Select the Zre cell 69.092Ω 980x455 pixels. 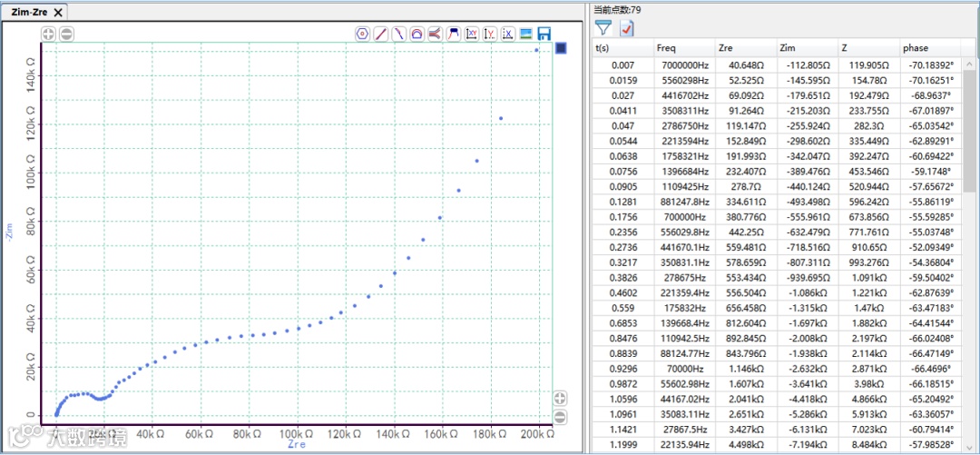[745, 95]
